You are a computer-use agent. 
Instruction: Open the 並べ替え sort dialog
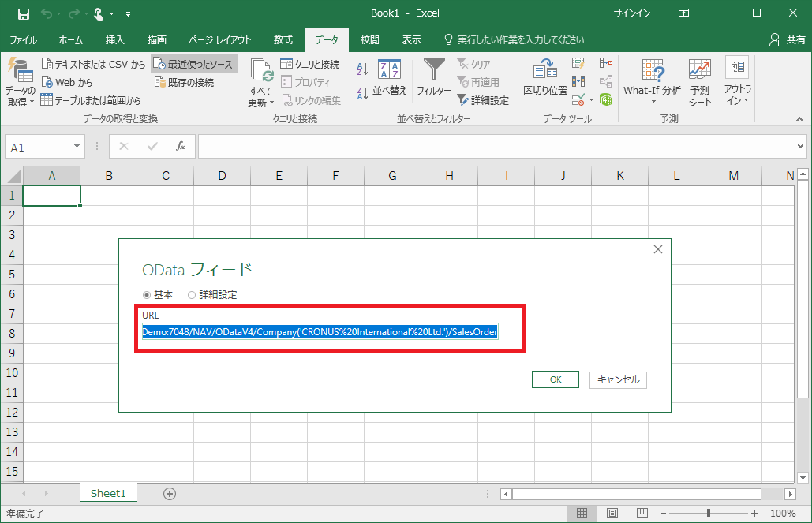click(x=390, y=77)
